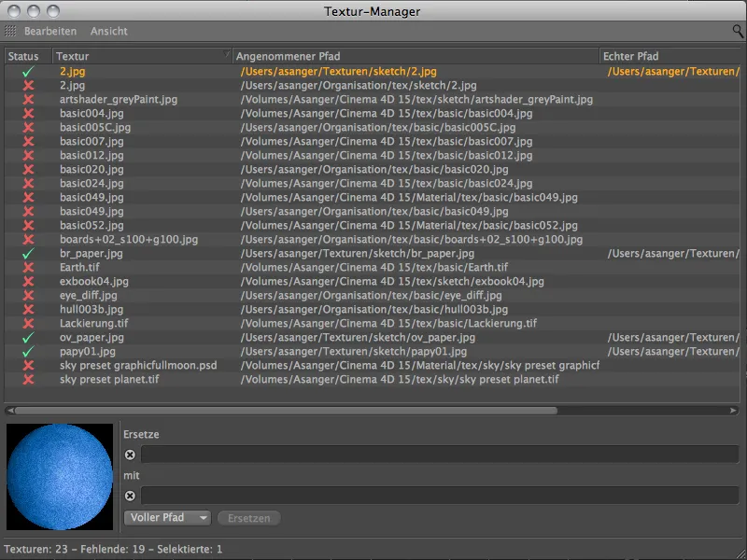747x560 pixels.
Task: Click the clear icon in the Ersetze field
Action: (x=131, y=456)
